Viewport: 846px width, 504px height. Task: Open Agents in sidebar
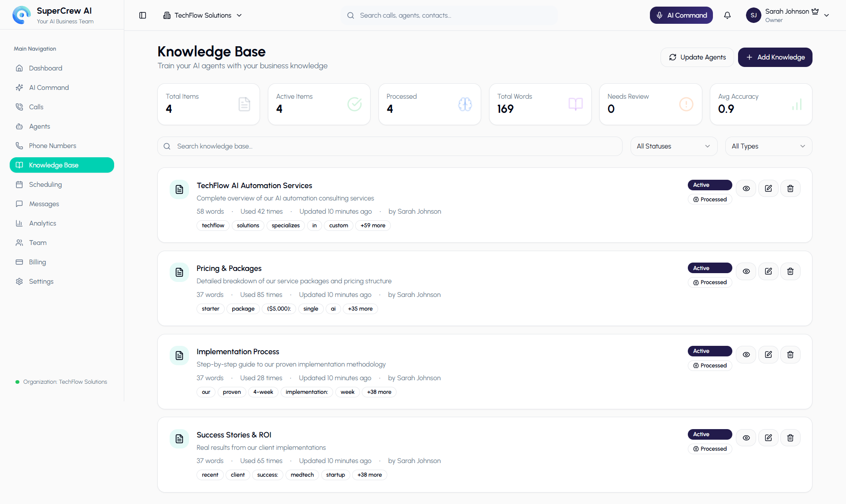[62, 126]
